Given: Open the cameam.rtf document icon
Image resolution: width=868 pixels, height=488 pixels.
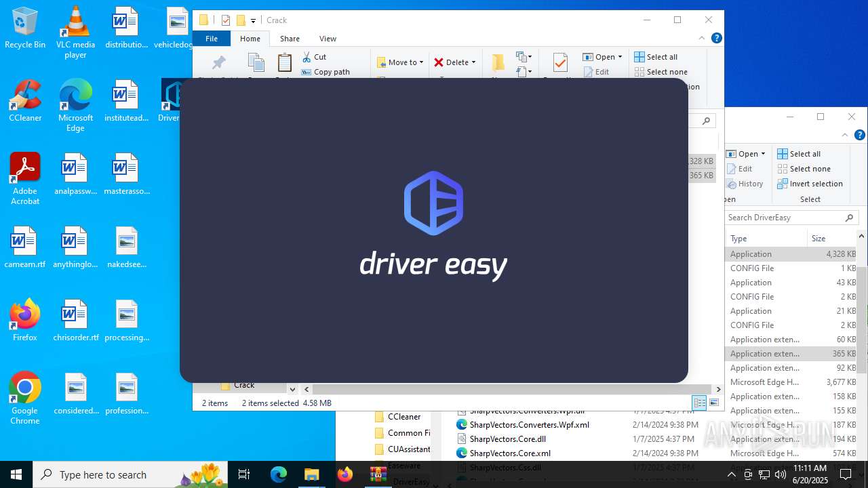Looking at the screenshot, I should tap(25, 247).
